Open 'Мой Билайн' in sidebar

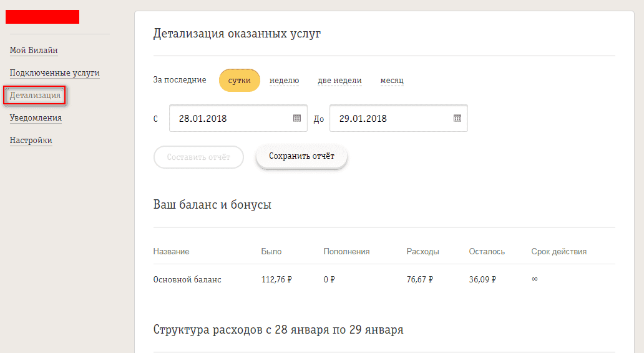[34, 51]
